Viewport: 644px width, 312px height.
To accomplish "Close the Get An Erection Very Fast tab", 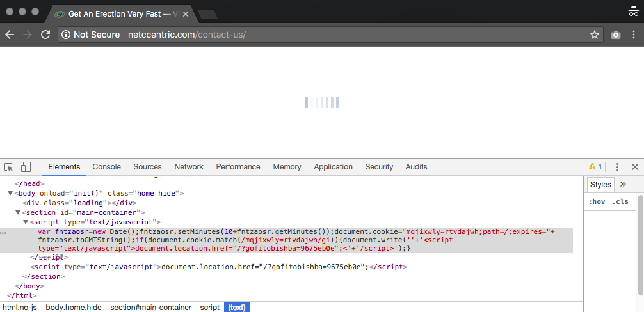I will pos(186,14).
